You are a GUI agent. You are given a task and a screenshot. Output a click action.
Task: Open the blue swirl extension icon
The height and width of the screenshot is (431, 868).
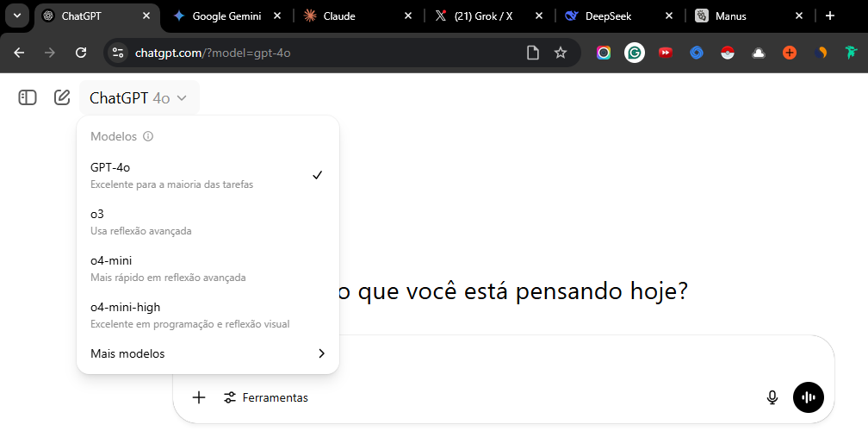tap(697, 53)
